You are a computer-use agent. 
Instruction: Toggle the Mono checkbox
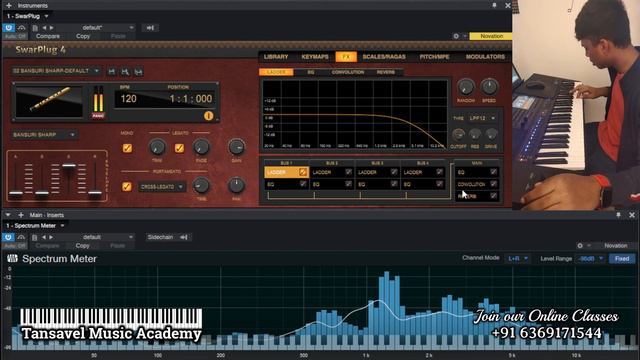pos(127,148)
